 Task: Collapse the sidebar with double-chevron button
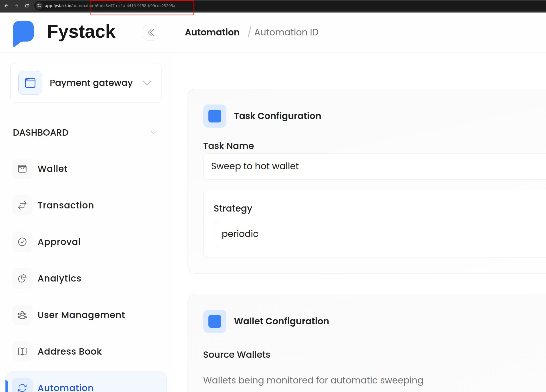coord(151,33)
